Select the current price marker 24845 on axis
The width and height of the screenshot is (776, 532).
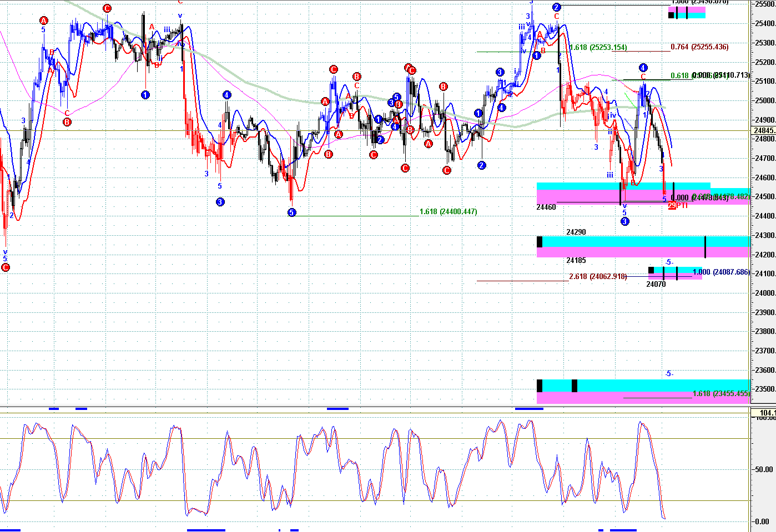(764, 130)
